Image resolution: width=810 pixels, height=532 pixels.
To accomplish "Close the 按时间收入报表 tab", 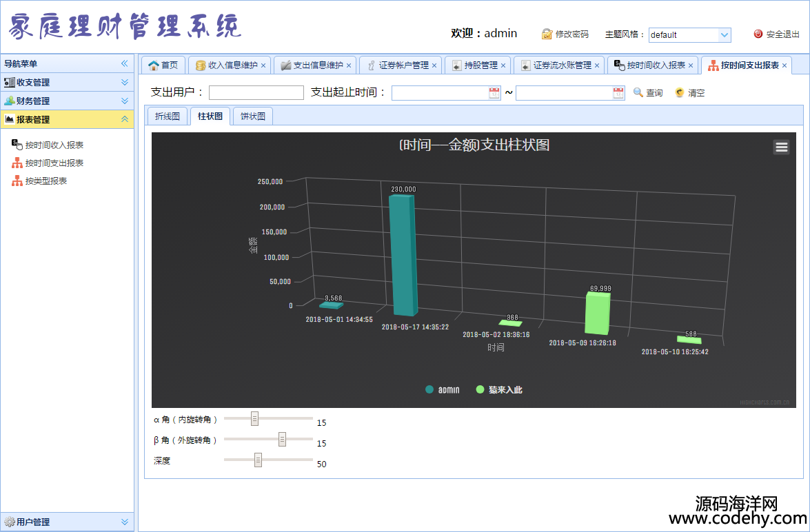I will [x=691, y=65].
